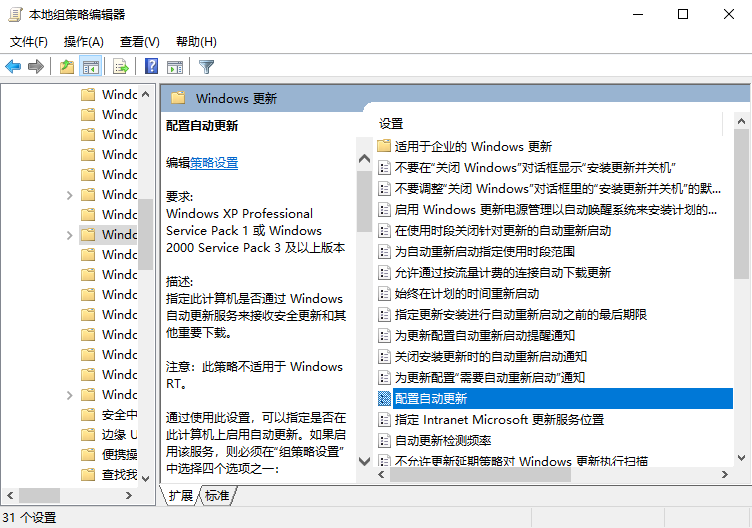The image size is (752, 528).
Task: Click settings list vertical scroll up arrow
Action: (x=741, y=121)
